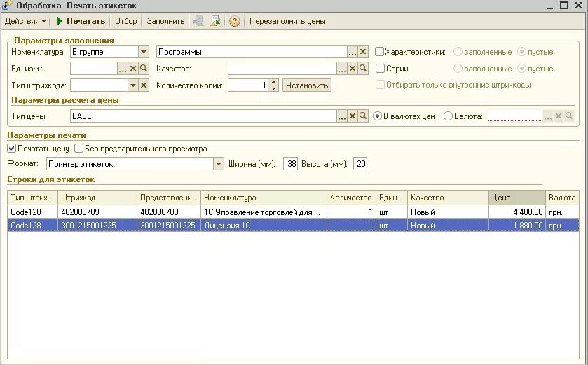Screen dimensions: 588x365
Task: Click the Качество column header
Action: 448,198
